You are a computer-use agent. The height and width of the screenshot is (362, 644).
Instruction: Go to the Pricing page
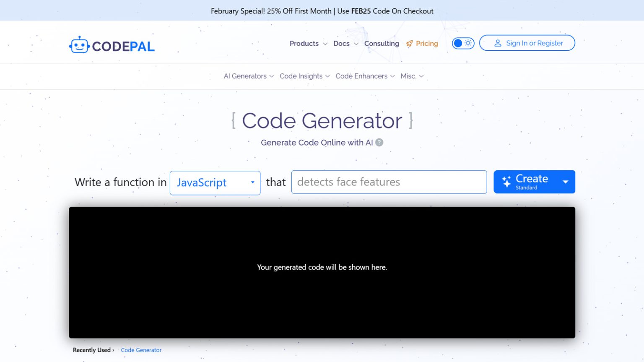tap(426, 44)
